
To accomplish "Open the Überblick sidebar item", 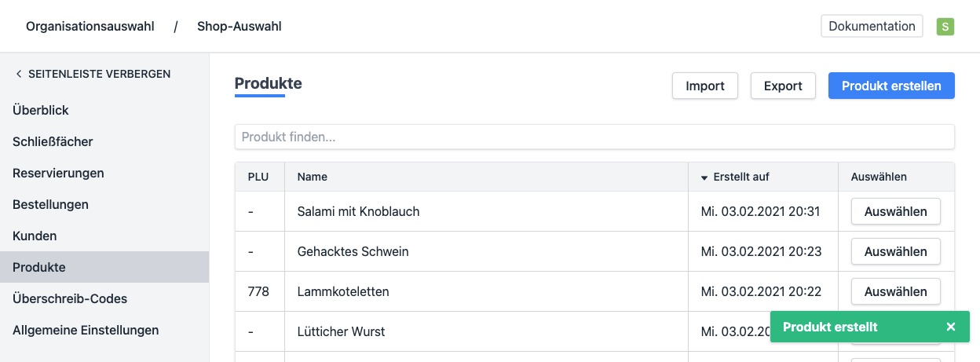I will (x=41, y=110).
